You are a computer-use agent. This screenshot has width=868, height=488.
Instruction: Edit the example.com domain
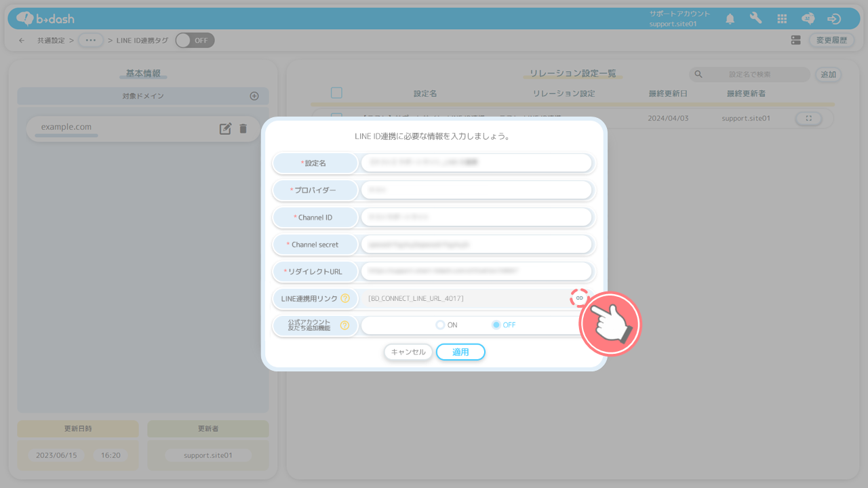225,128
